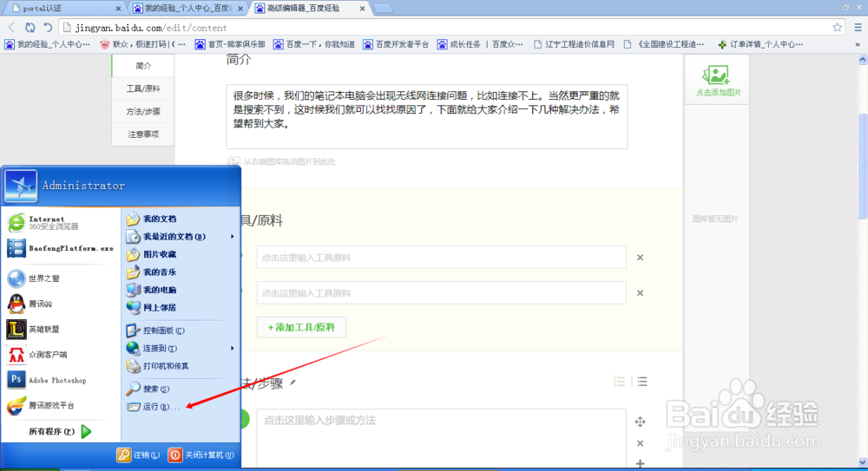The width and height of the screenshot is (868, 471).
Task: Open 辽宁工程造价信息网 bookmark
Action: click(574, 44)
